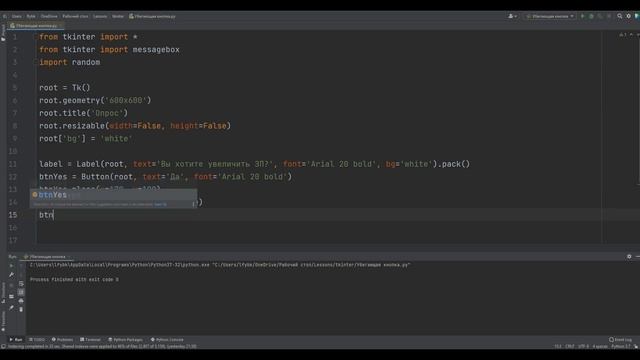
Task: Click Python interpreter widget in status bar
Action: pos(621,347)
